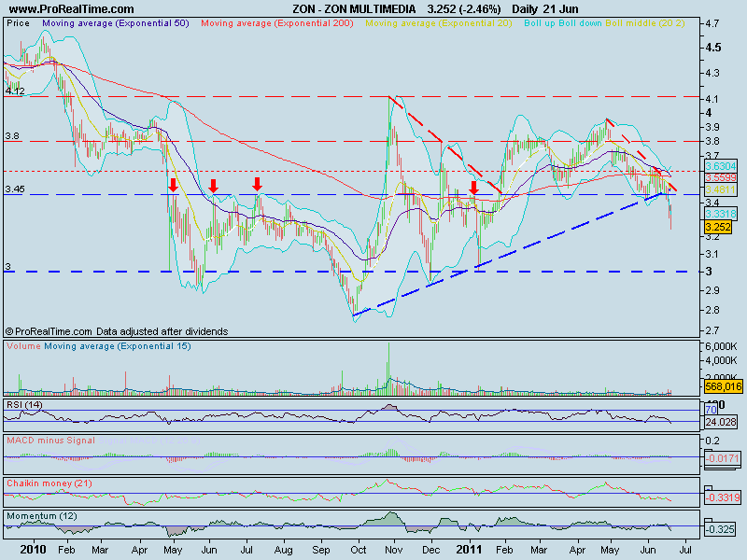Click the 4.1 price axis tick
This screenshot has width=747, height=560.
712,100
